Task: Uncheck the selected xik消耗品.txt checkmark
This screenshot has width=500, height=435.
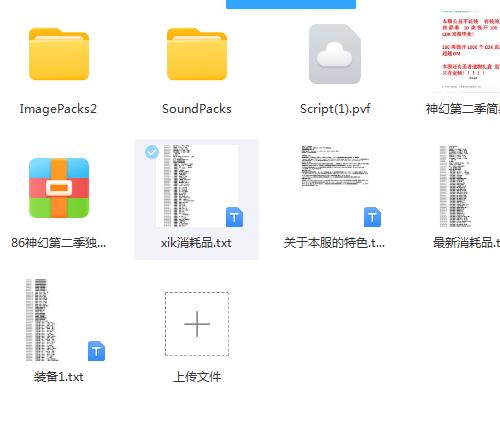Action: point(152,152)
